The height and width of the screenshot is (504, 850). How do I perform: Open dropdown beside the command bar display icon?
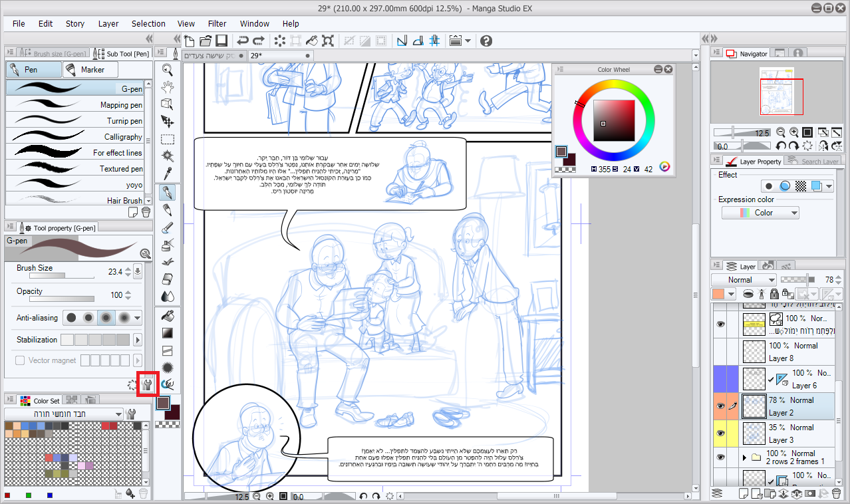[x=468, y=41]
